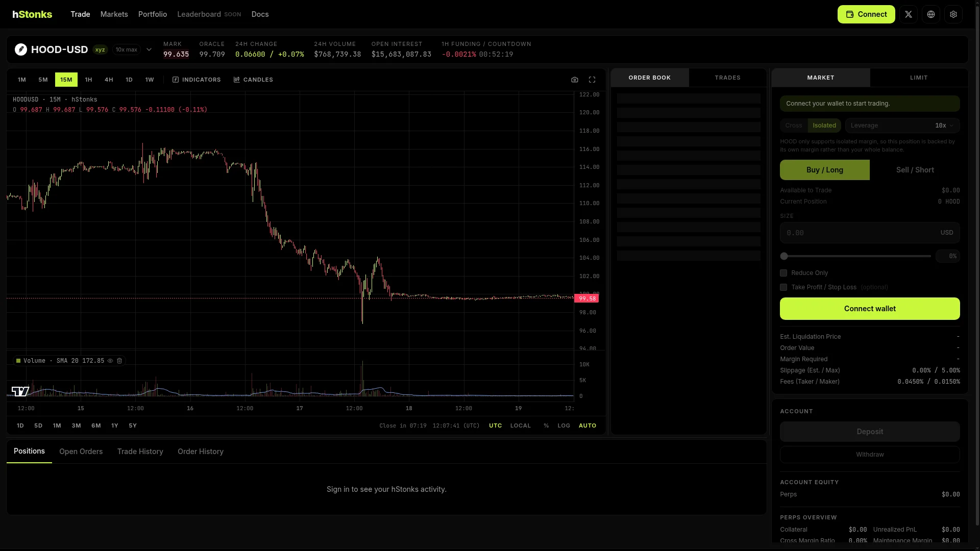Open the Docs nav item

click(260, 14)
